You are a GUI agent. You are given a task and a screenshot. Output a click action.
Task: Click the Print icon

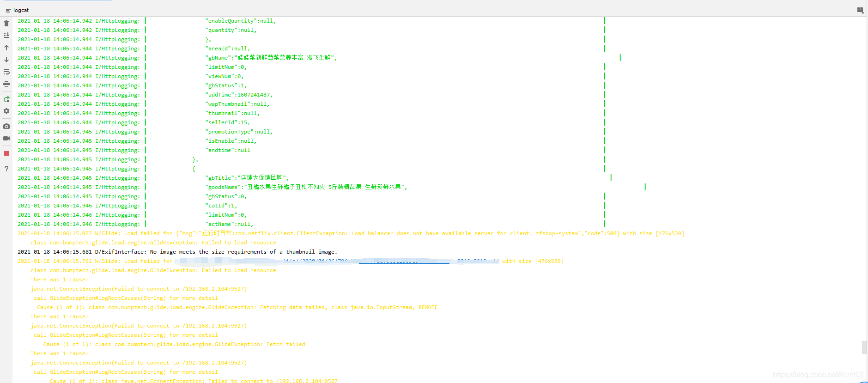(6, 84)
